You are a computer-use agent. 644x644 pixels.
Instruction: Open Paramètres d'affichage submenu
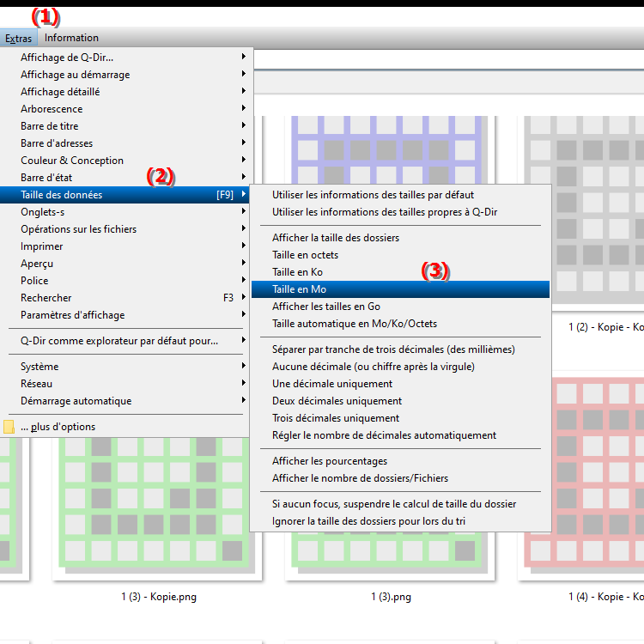tap(125, 315)
